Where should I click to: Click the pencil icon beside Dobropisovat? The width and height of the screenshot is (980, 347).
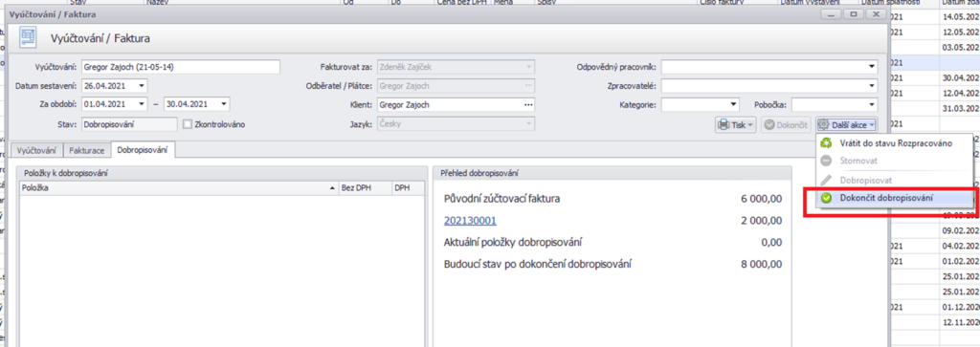[x=826, y=180]
